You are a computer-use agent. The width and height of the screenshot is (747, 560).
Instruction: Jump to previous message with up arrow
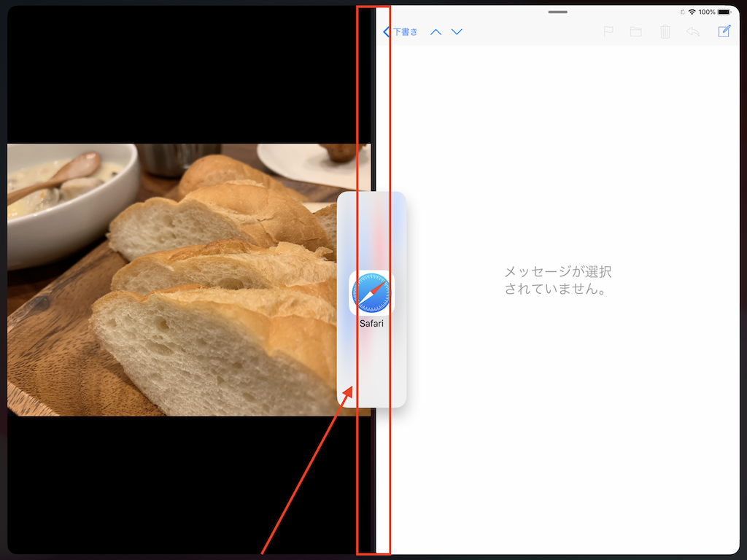tap(436, 32)
